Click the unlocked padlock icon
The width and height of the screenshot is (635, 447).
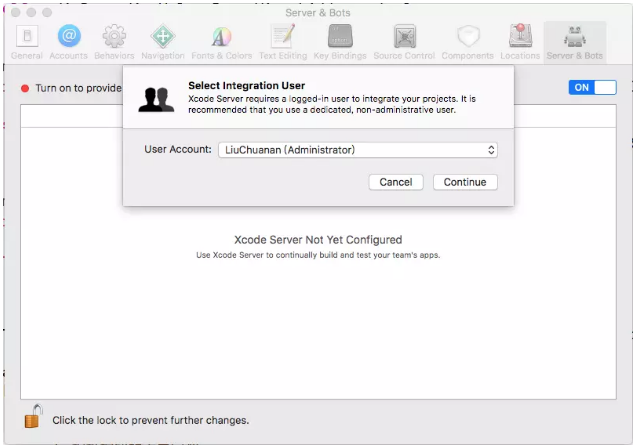[x=33, y=416]
